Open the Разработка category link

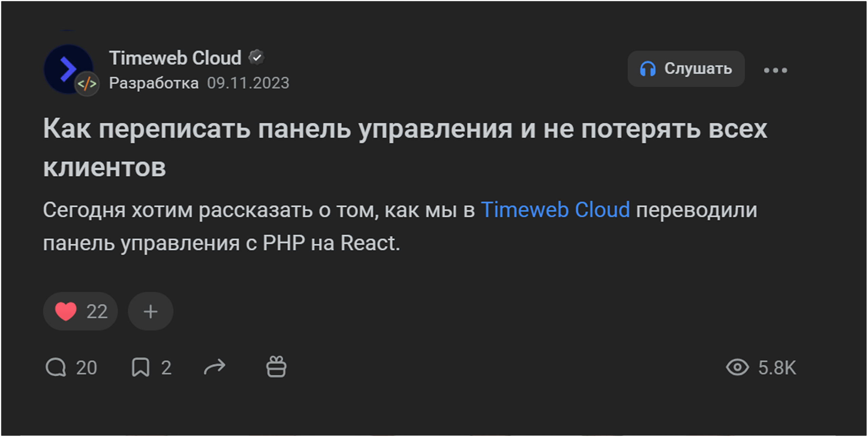tap(154, 83)
